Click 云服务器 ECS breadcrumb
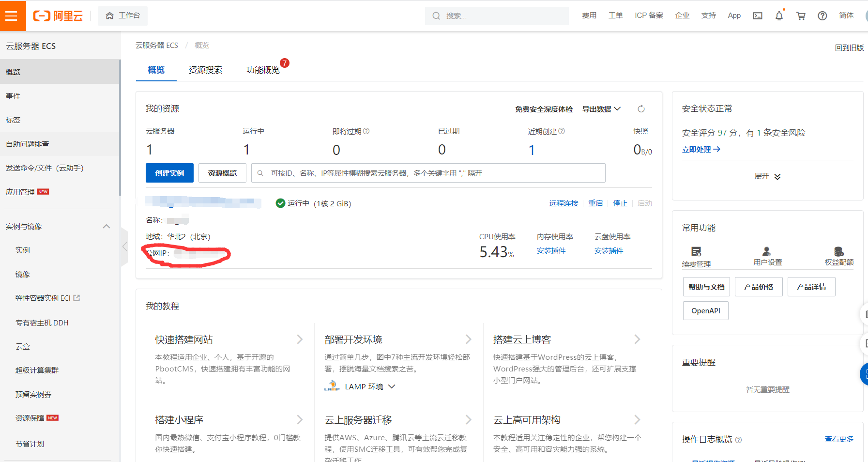The width and height of the screenshot is (868, 462). pos(156,45)
